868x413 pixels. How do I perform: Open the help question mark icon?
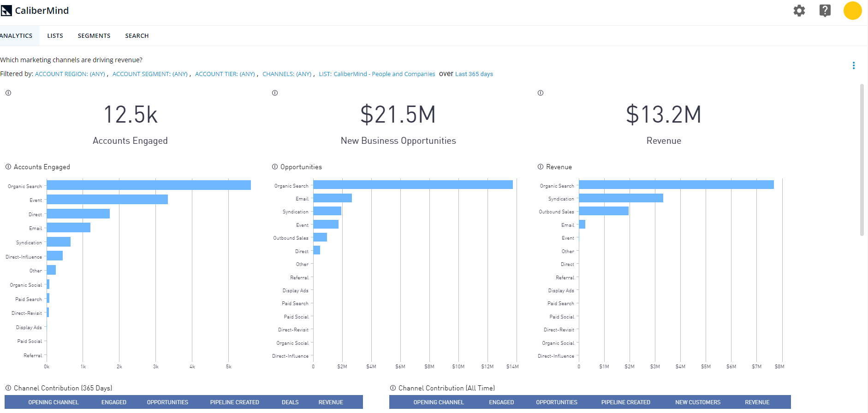coord(825,11)
